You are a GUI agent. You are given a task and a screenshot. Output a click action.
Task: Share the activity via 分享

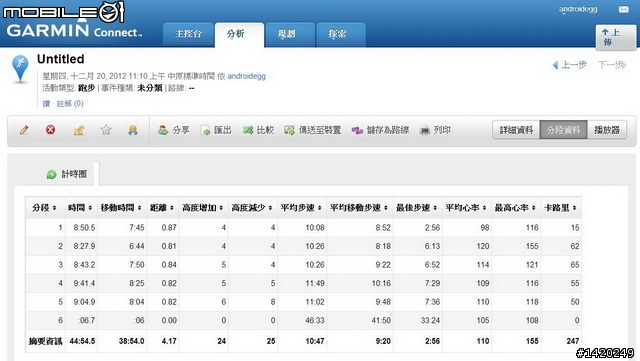pos(173,130)
